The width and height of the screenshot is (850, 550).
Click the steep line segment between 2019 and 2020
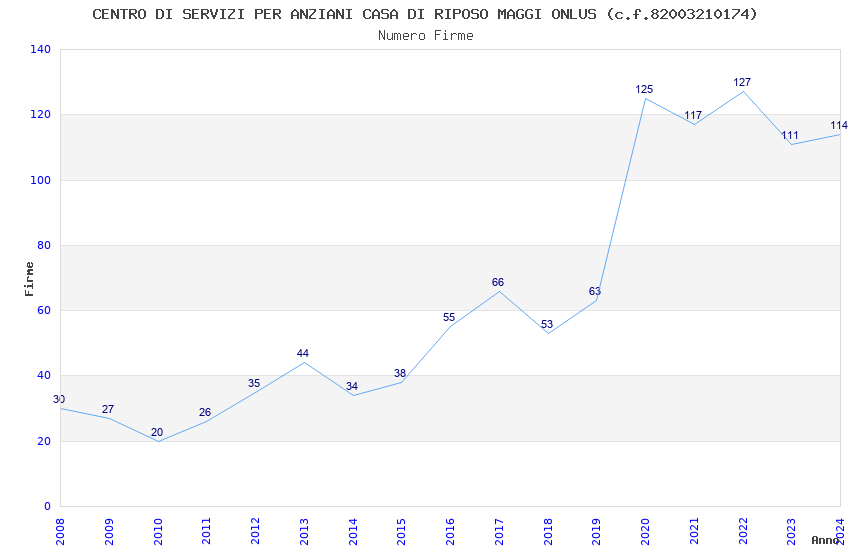click(621, 199)
